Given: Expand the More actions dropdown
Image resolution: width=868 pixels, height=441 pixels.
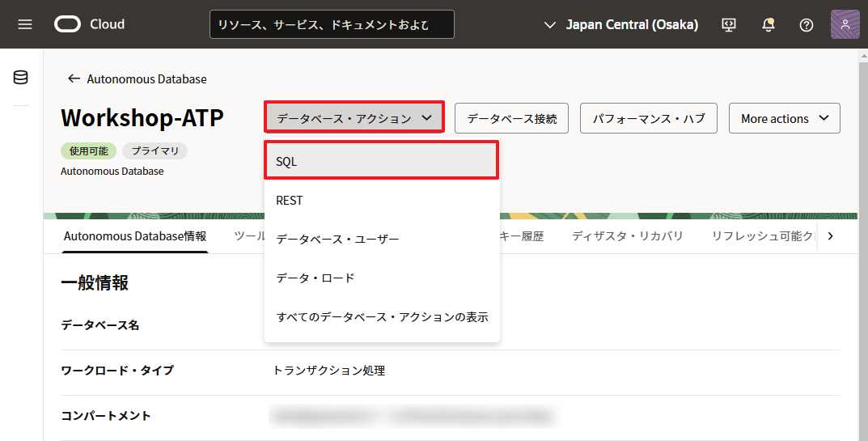Looking at the screenshot, I should [784, 118].
